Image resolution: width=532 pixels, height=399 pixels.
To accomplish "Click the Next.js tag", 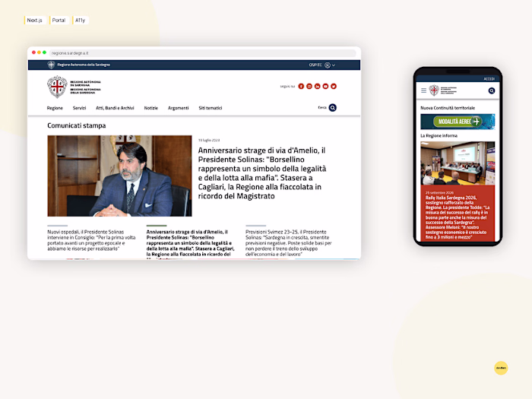I will (x=35, y=21).
